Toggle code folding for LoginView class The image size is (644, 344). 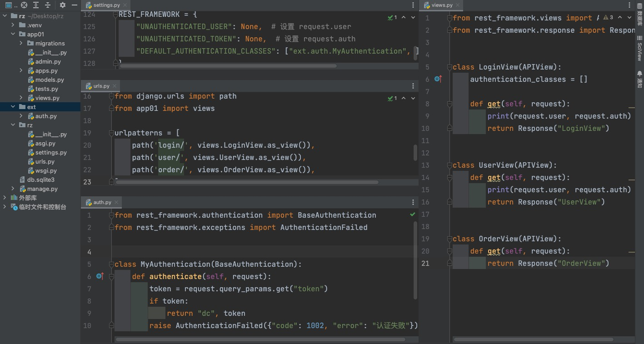(449, 67)
